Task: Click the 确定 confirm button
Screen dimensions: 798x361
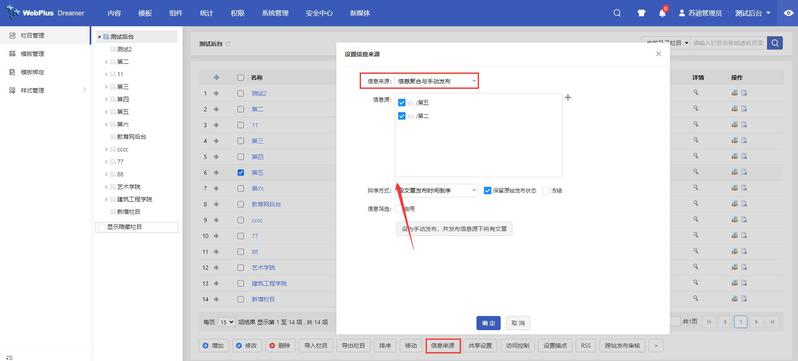Action: pyautogui.click(x=489, y=323)
